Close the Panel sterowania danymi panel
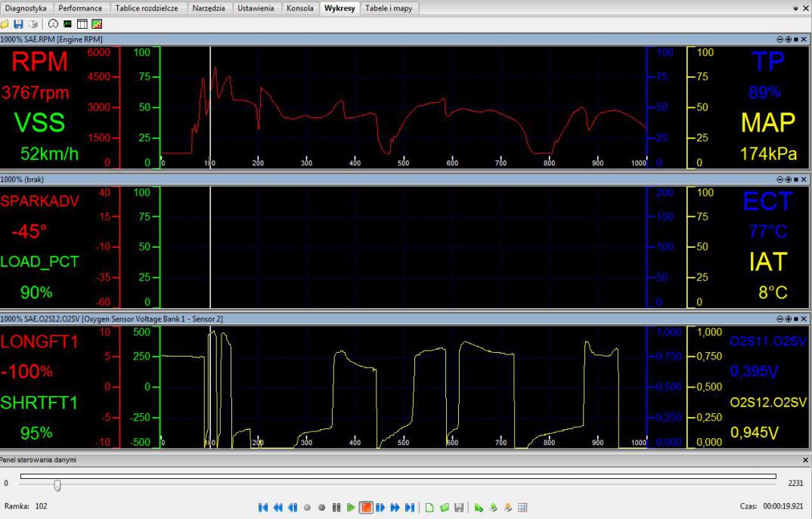The image size is (812, 519). tap(804, 459)
